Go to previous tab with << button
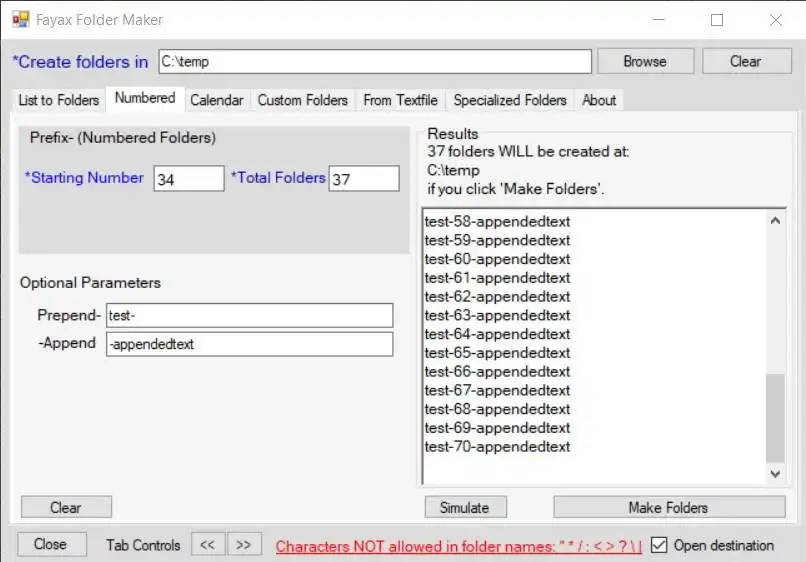Screen dimensions: 806x562 208,544
